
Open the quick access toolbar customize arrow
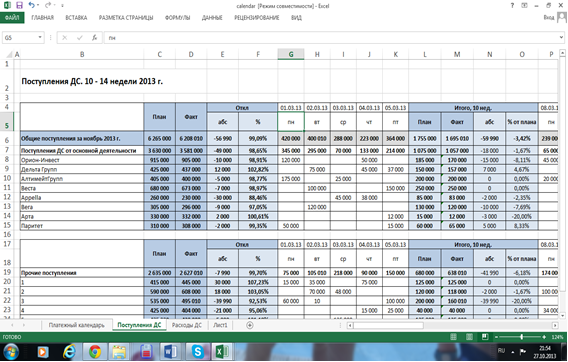62,6
